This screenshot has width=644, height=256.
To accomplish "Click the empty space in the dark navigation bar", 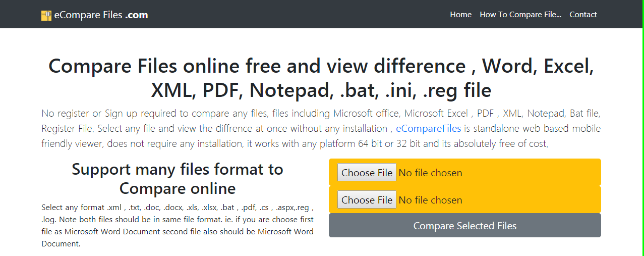I will [x=298, y=14].
